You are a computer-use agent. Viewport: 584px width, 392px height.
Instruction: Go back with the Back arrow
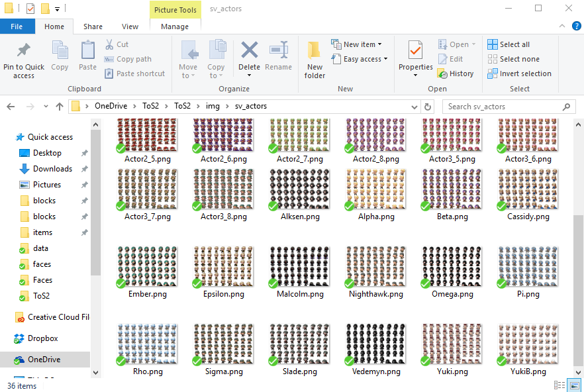click(11, 107)
